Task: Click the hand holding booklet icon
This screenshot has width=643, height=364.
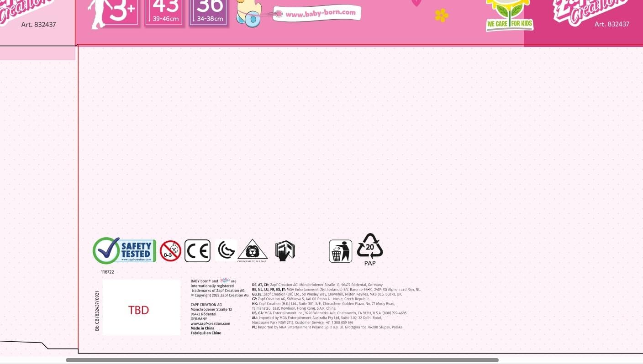Action: click(285, 251)
